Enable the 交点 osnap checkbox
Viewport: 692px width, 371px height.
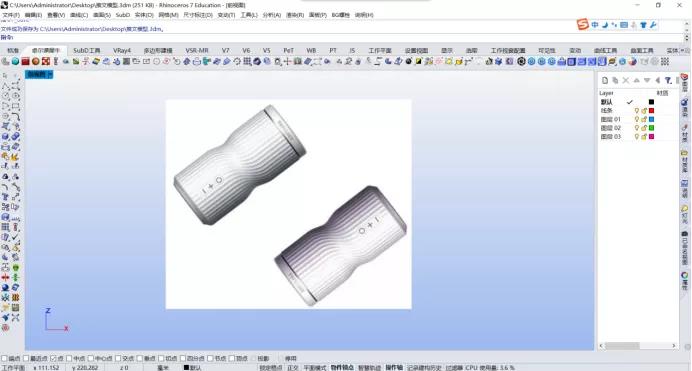point(118,359)
